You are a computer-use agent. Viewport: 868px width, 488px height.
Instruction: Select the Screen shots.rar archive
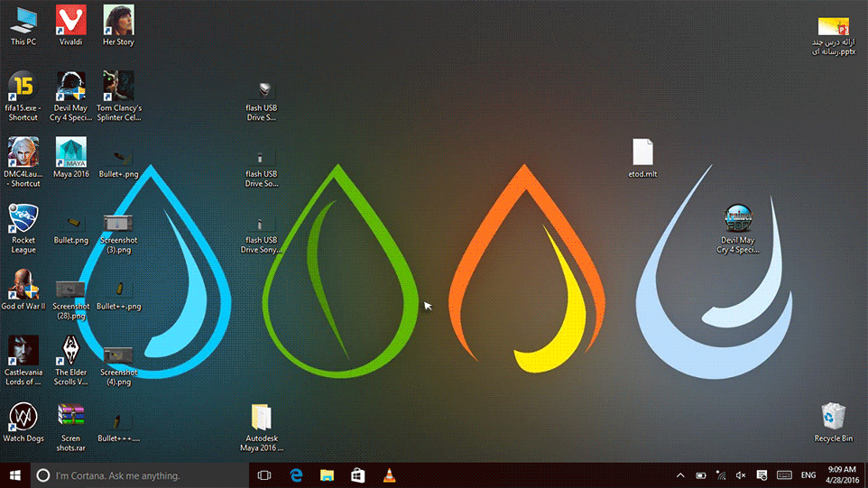click(71, 427)
